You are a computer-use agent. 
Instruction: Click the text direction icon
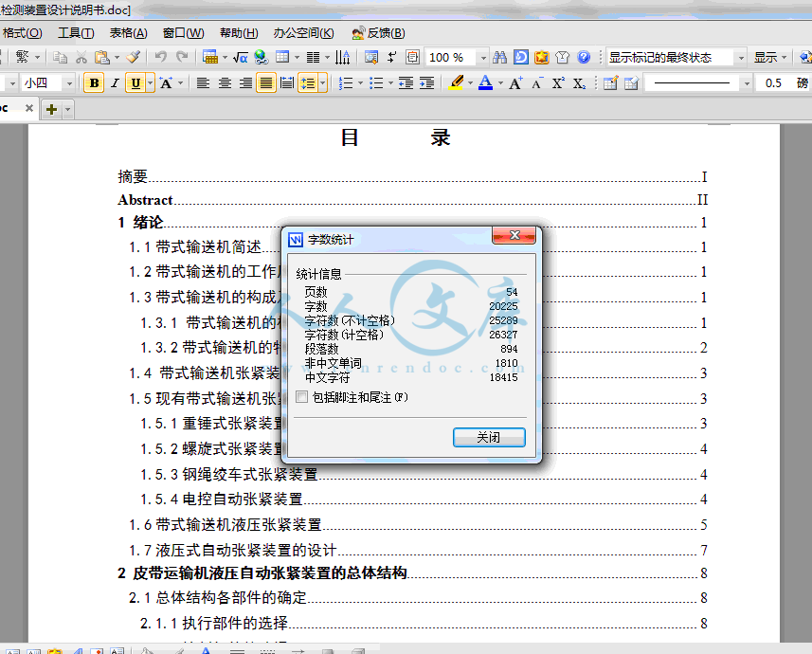click(x=342, y=57)
